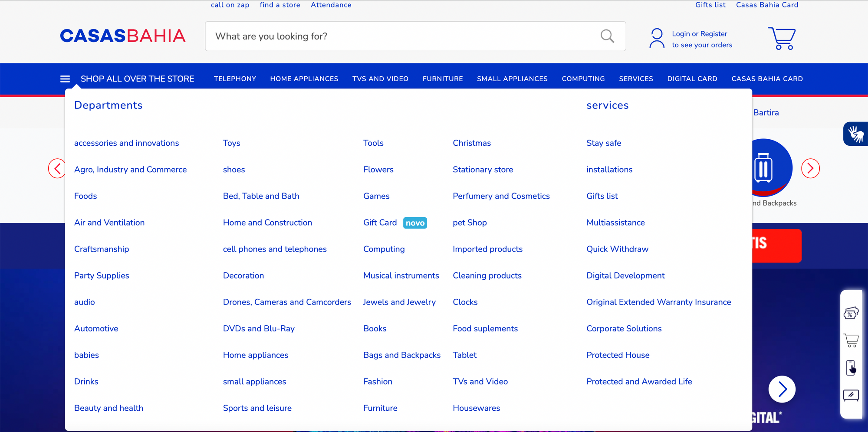Open cell phones and telephones
The height and width of the screenshot is (432, 868).
point(275,249)
